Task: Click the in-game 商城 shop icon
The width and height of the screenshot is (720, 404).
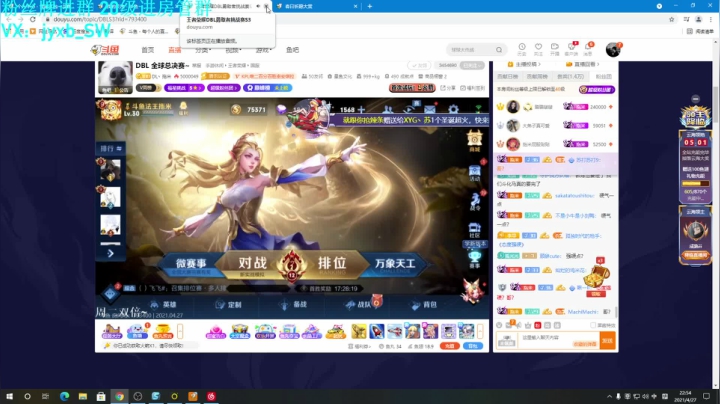Action: coord(474,140)
